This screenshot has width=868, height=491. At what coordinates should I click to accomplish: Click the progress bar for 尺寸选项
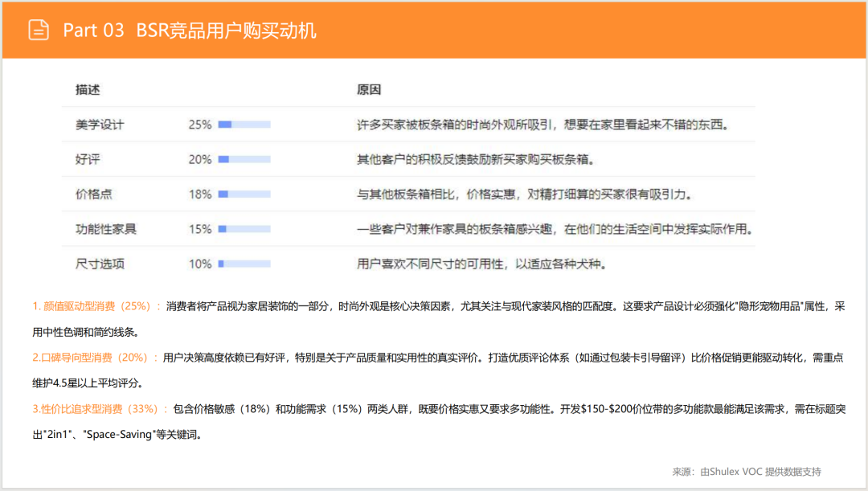pos(244,264)
